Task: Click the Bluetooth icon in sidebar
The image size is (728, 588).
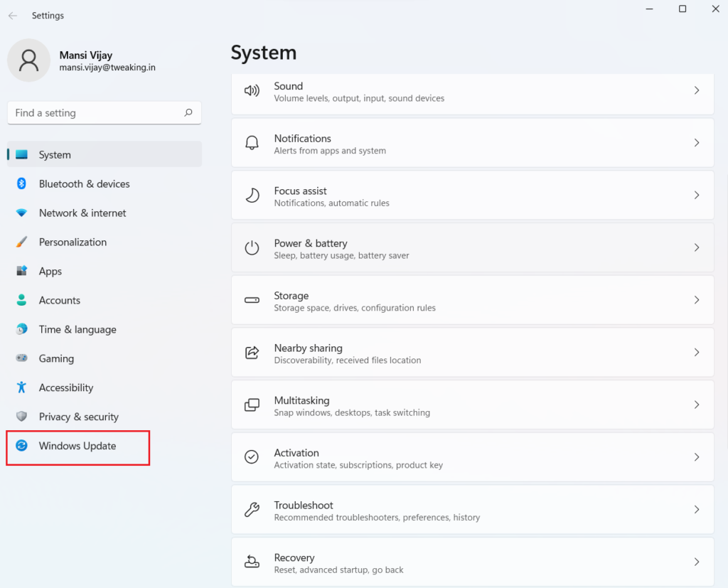Action: point(21,183)
